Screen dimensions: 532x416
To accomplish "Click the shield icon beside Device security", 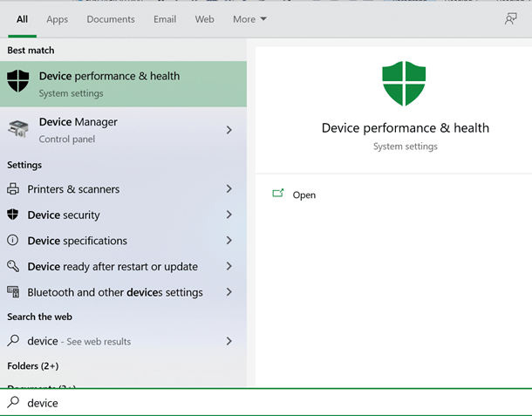I will (x=13, y=215).
